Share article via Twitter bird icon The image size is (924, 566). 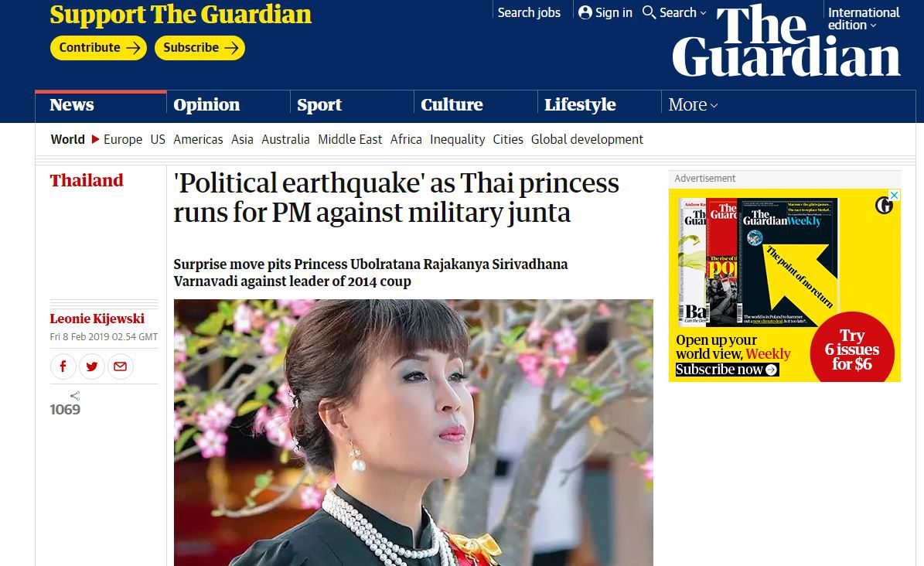(92, 367)
